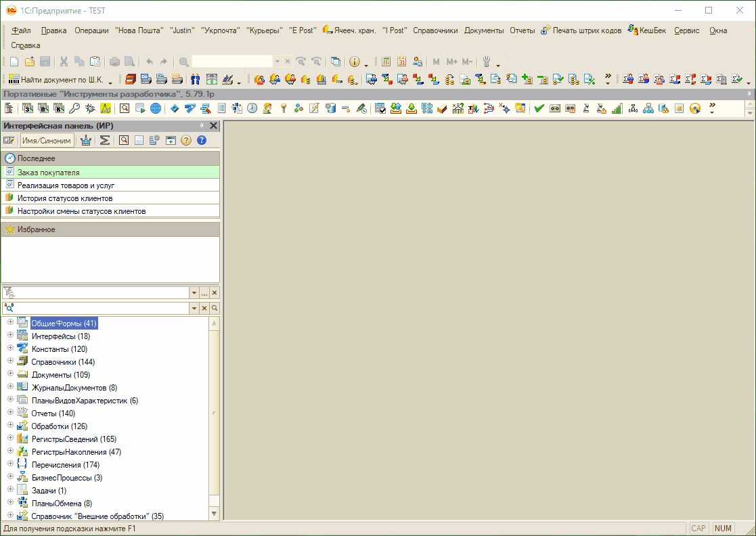Viewport: 756px width, 536px height.
Task: Click the green checkmark toolbar icon
Action: coord(539,108)
